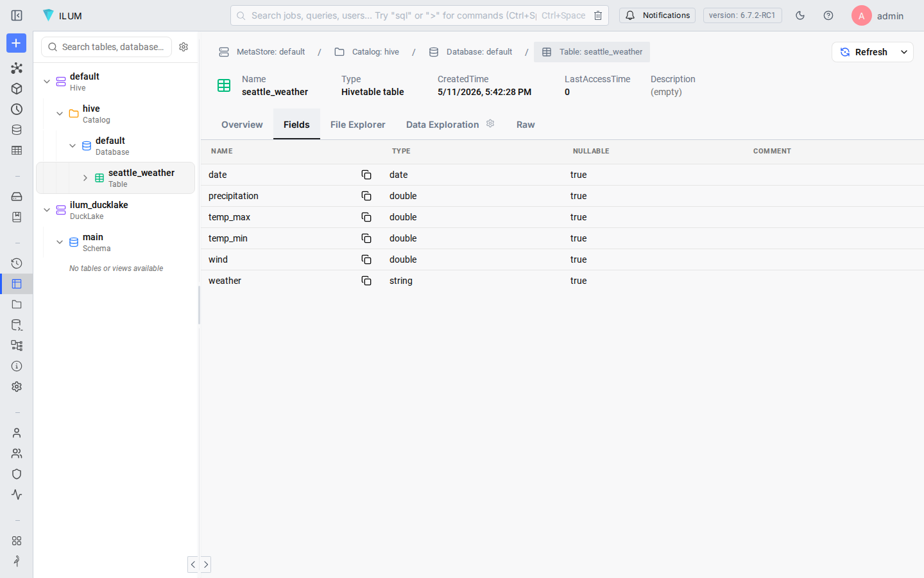This screenshot has height=578, width=924.
Task: Collapse the hive Catalog node
Action: [60, 114]
